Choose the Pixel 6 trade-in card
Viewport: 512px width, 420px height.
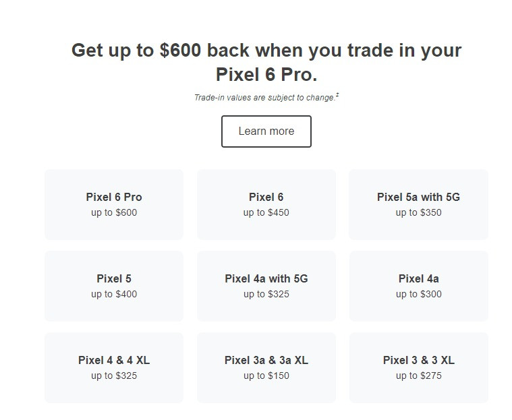point(266,204)
